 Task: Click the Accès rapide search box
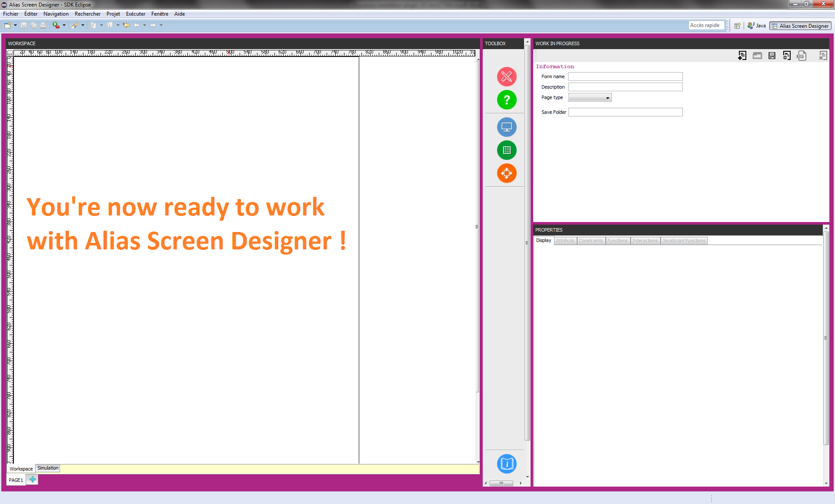(x=707, y=25)
